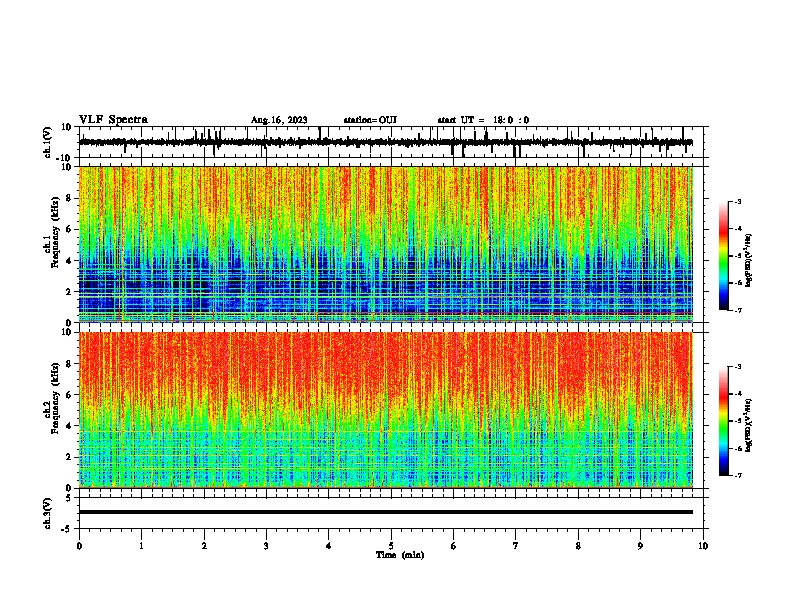Click time axis tick label "7"

pos(516,546)
